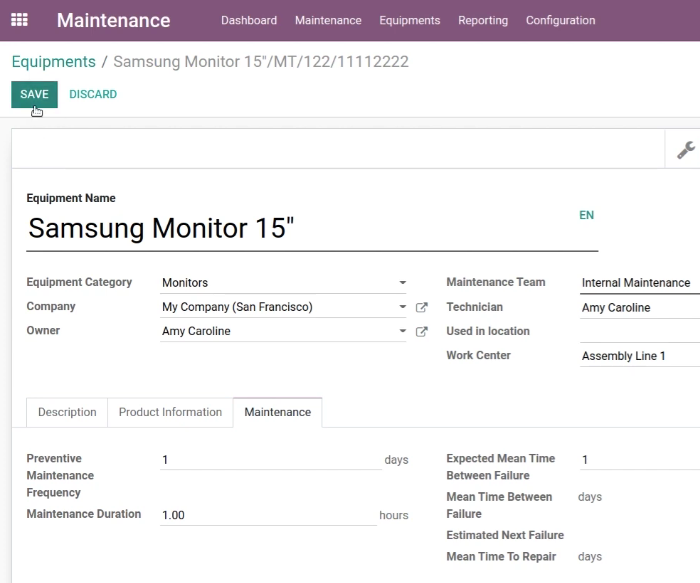Click the Technician field Amy Caroline
700x583 pixels.
click(x=640, y=308)
